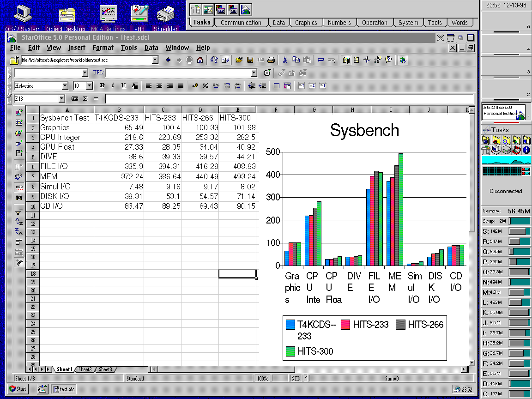Toggle underline formatting
The height and width of the screenshot is (399, 532).
123,85
